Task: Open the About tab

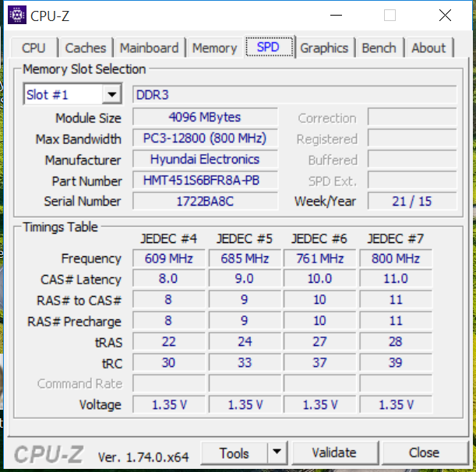Action: (x=428, y=48)
